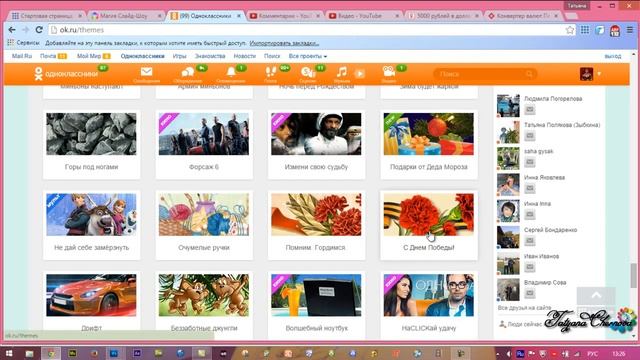Select Беззаботные джунгли monkeys theme
Viewport: 640px width, 360px height.
pos(204,295)
